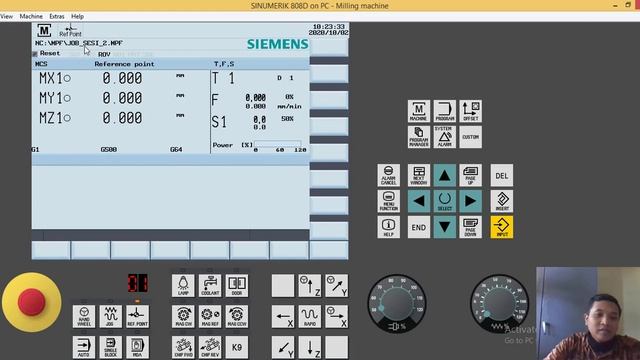Open the Help menu

tap(77, 16)
